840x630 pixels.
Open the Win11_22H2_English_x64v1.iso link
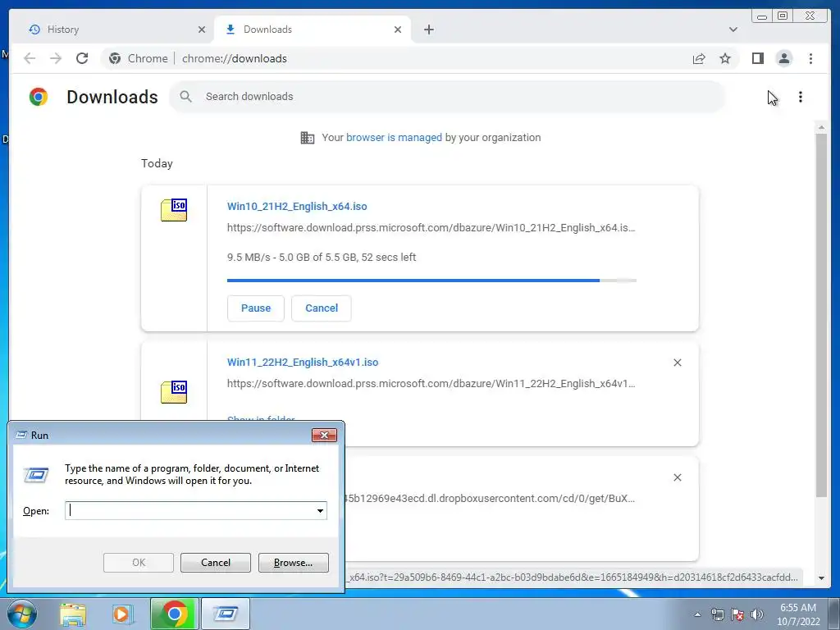[303, 362]
